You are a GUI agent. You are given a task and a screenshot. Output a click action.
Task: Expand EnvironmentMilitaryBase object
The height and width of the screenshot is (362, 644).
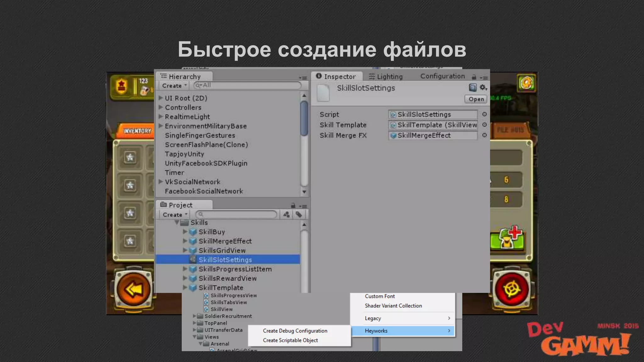pos(161,126)
